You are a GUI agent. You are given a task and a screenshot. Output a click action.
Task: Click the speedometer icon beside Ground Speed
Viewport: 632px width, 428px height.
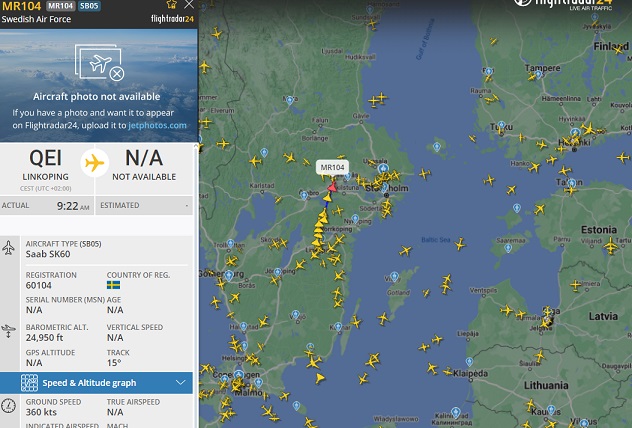[8, 406]
